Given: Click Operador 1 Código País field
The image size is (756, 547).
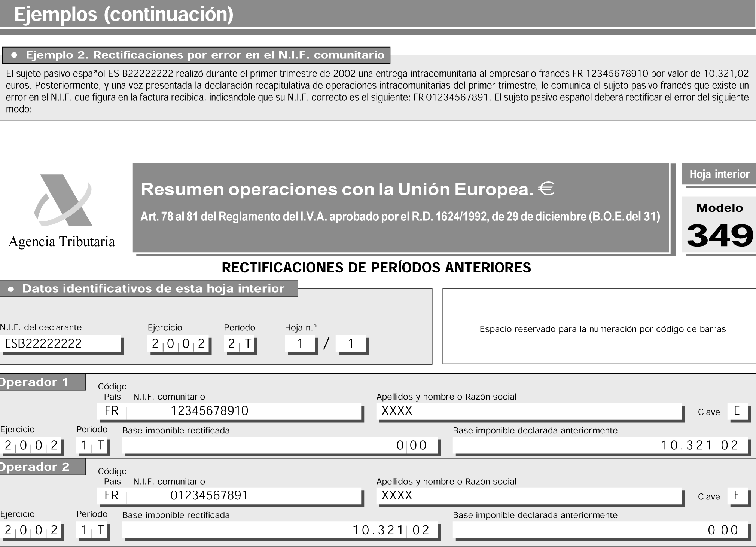Looking at the screenshot, I should [x=112, y=411].
